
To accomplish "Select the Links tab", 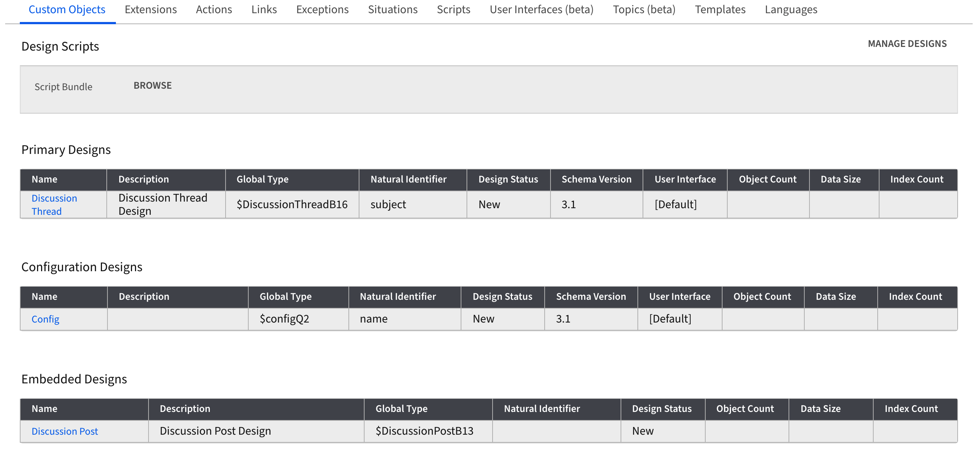I will 264,10.
